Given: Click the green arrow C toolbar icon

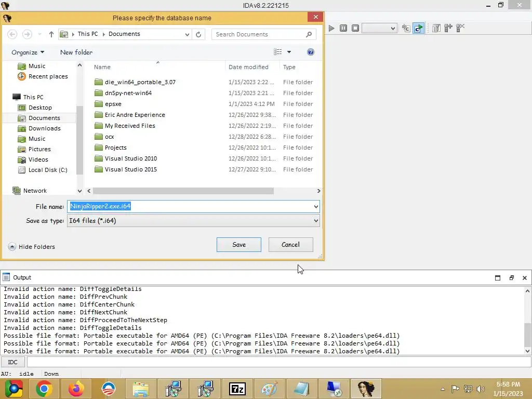Looking at the screenshot, I should pos(419,28).
